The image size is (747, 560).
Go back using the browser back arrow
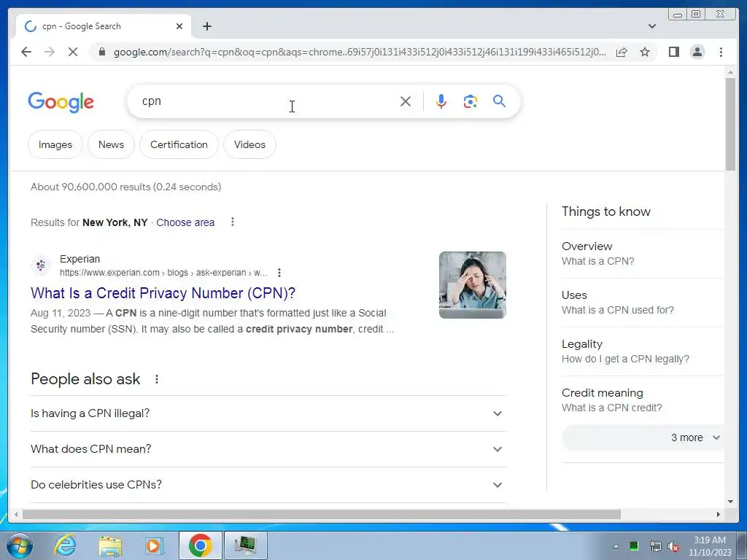(26, 52)
